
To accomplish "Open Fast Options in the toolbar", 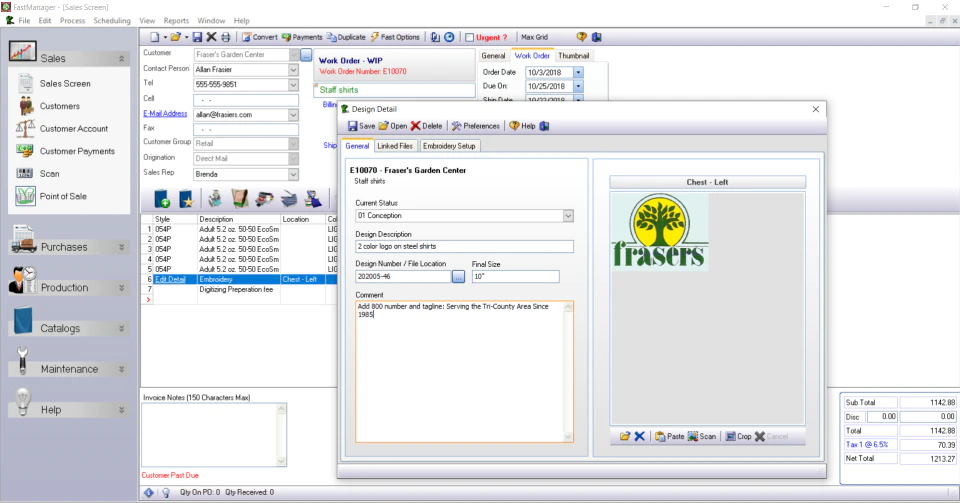I will 395,37.
